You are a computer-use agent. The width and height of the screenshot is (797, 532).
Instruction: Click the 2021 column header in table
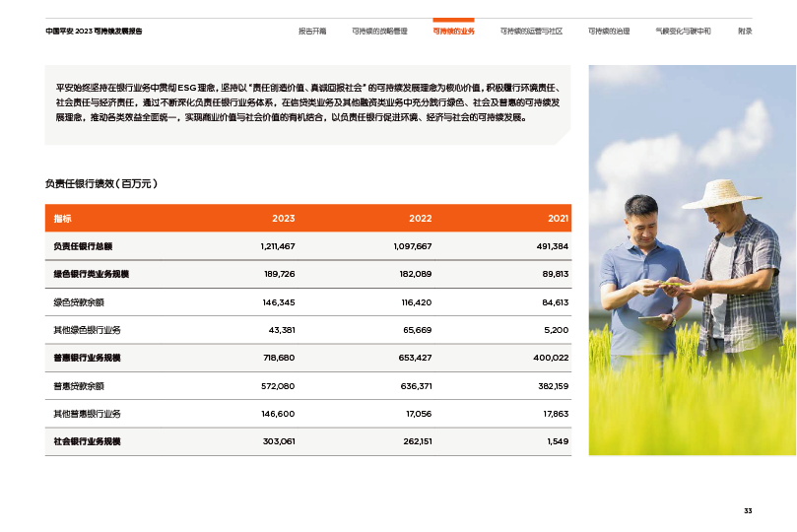point(558,218)
